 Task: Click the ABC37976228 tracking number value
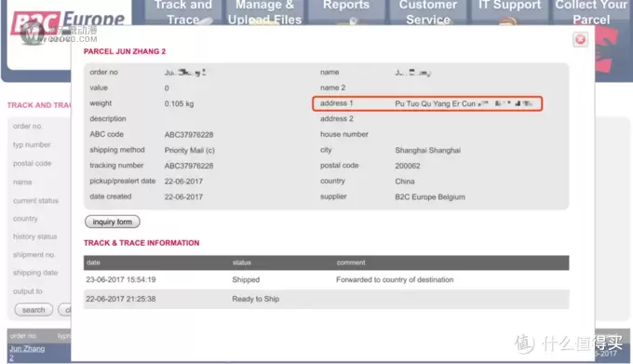(x=189, y=166)
